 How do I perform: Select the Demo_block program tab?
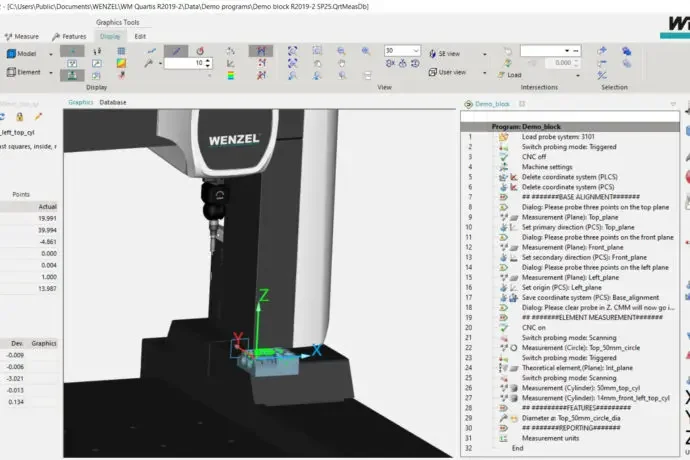point(488,104)
